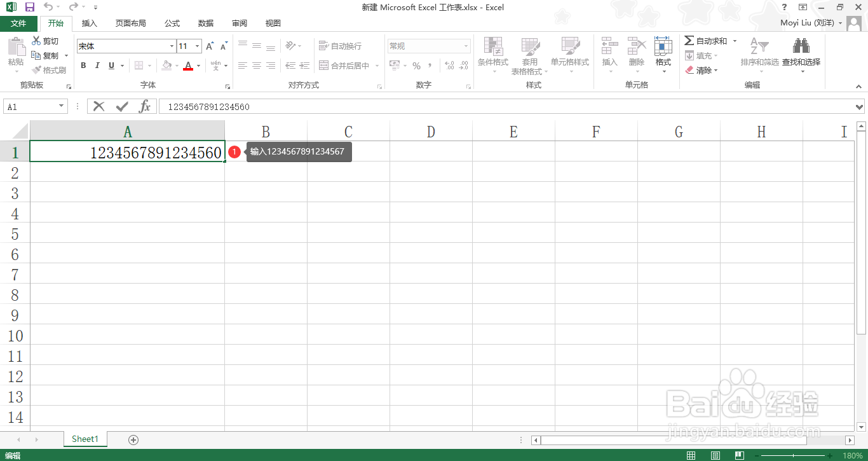Click the Redo arrow in title bar
This screenshot has height=461, width=868.
(73, 7)
